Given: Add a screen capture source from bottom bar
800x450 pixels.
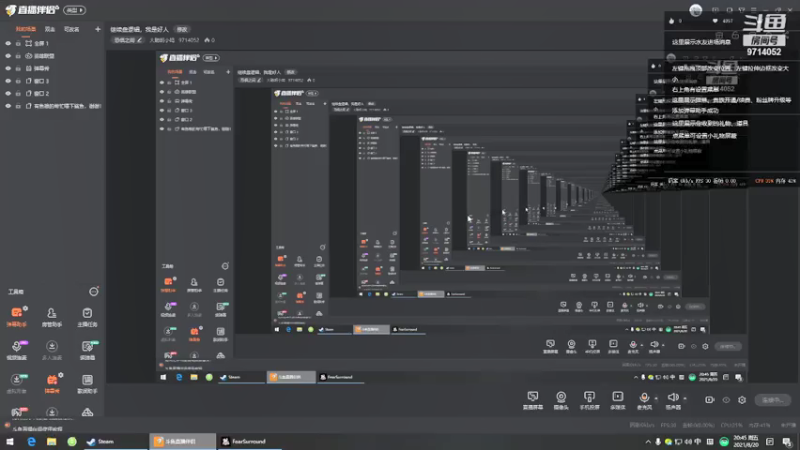Looking at the screenshot, I should click(533, 400).
